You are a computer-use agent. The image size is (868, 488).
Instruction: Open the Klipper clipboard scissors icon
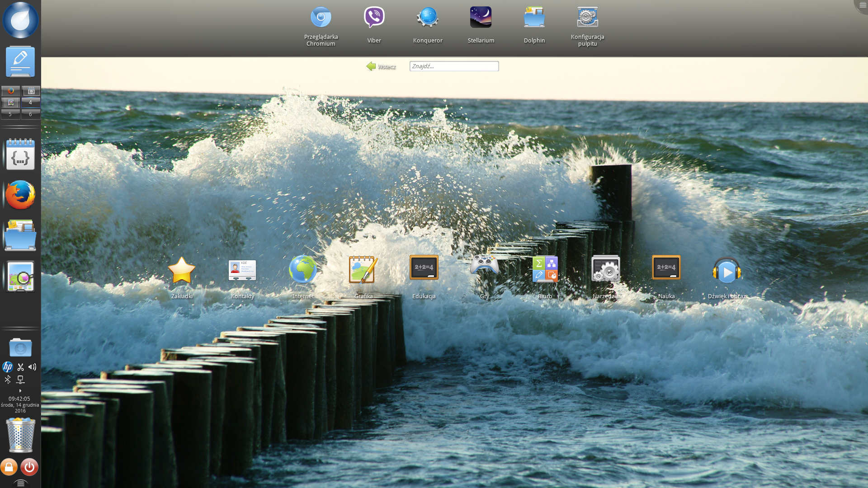20,367
